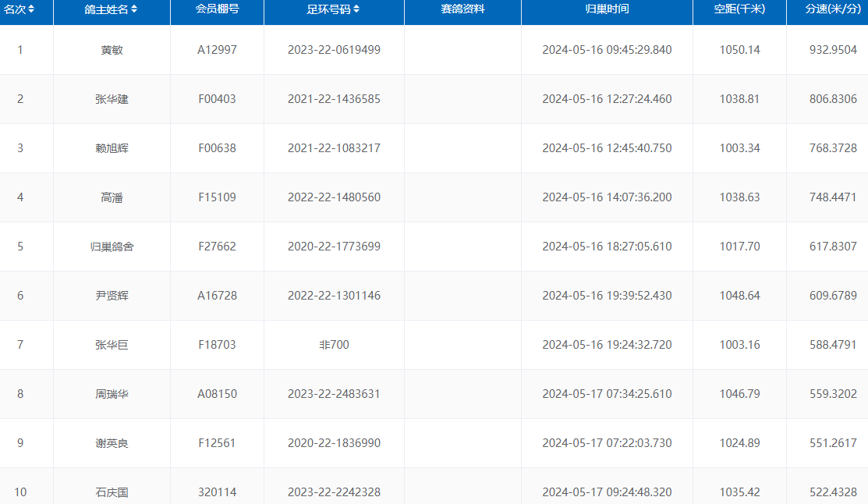The height and width of the screenshot is (504, 868).
Task: Select the 归巢时间 column header
Action: (607, 9)
